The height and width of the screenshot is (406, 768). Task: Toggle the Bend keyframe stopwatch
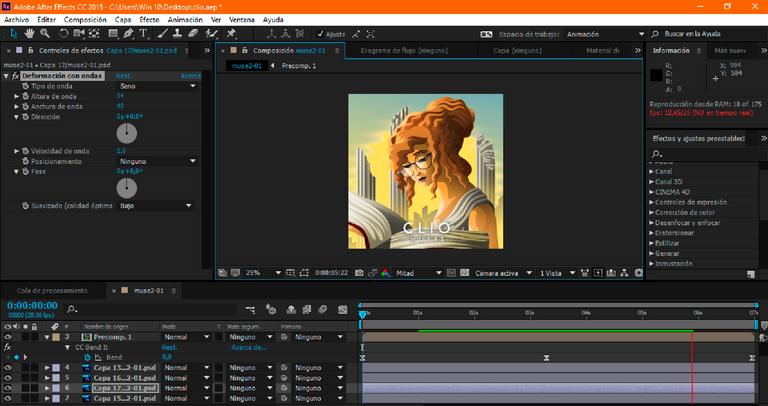pyautogui.click(x=87, y=358)
